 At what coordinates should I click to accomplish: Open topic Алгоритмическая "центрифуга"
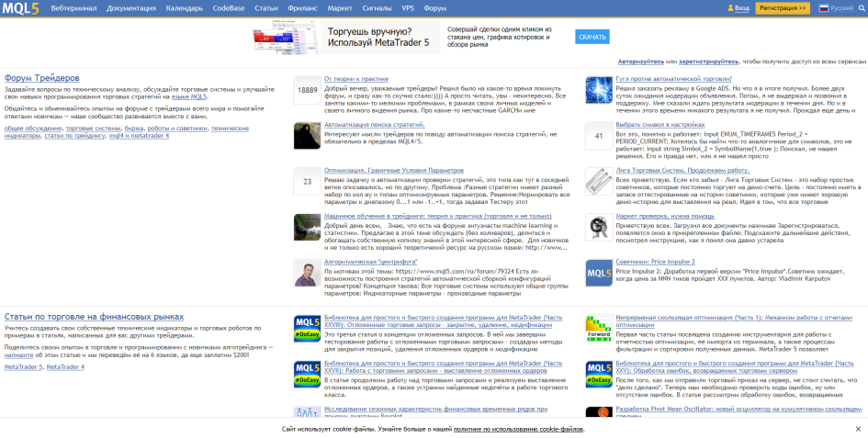click(370, 262)
